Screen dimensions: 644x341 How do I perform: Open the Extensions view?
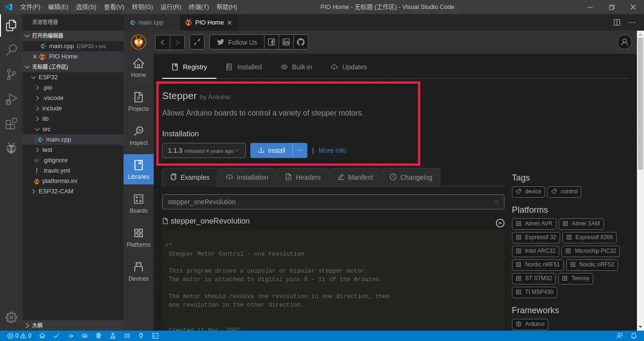click(11, 124)
